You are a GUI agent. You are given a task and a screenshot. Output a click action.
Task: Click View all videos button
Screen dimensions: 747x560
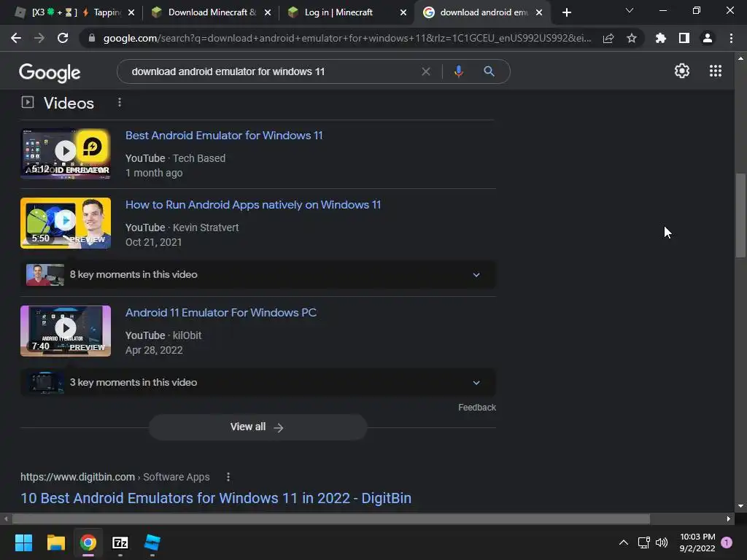point(258,427)
